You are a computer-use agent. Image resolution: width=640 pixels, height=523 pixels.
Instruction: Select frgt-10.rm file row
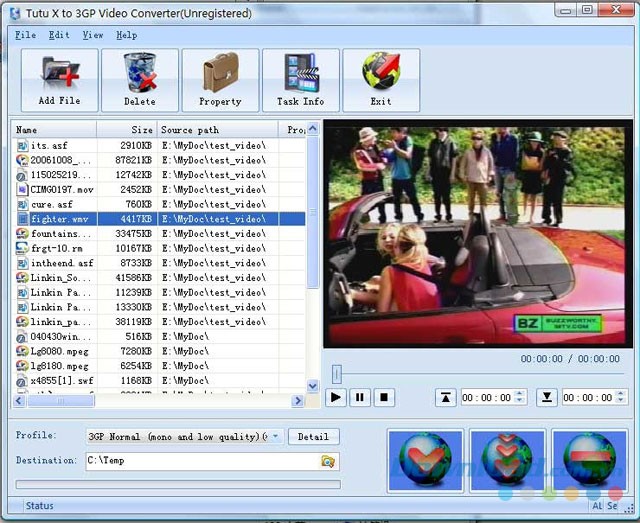(160, 248)
